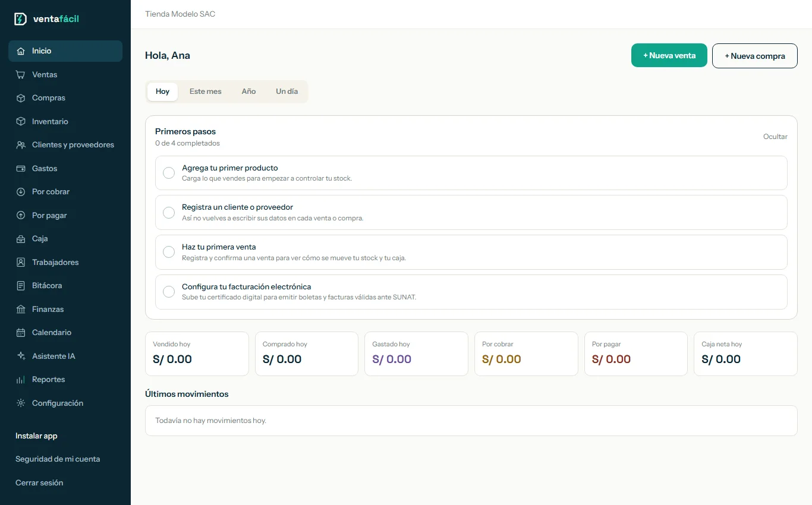812x505 pixels.
Task: Click the Instalar app link
Action: 36,436
